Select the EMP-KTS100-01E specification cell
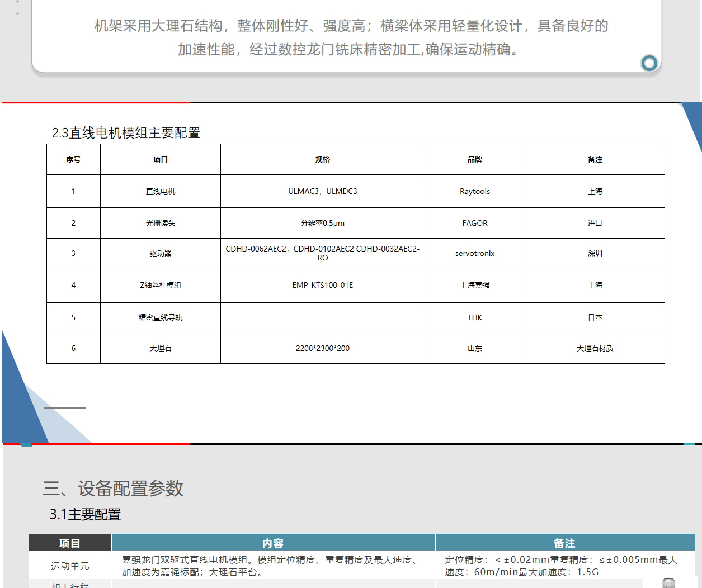 [322, 286]
